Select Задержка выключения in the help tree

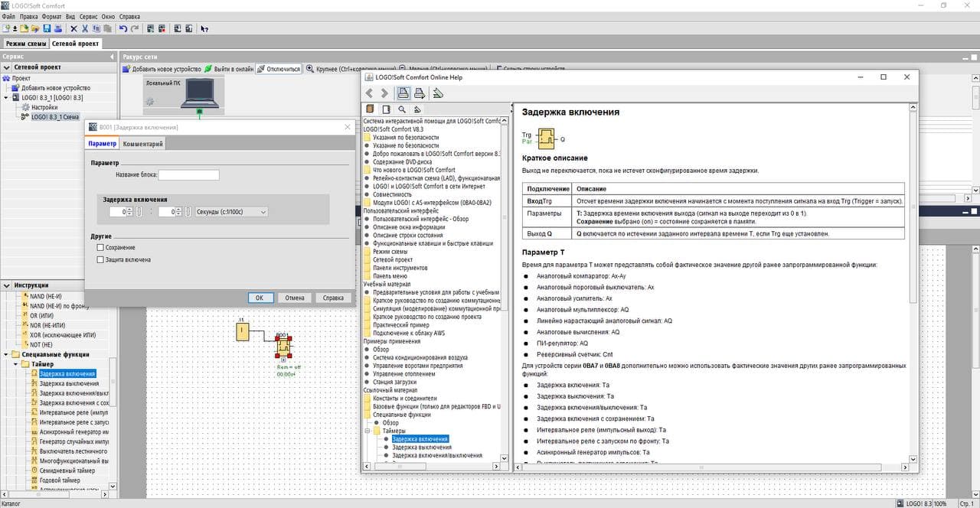[422, 448]
